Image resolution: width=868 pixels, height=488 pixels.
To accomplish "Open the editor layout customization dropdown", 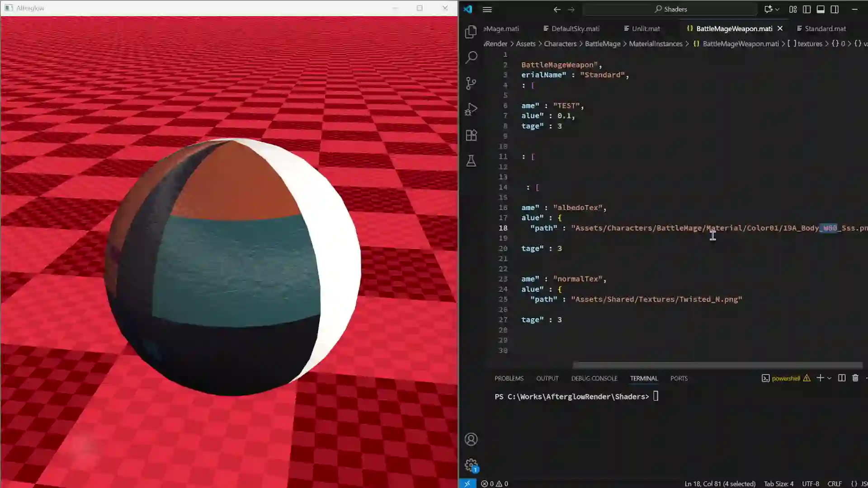I will pyautogui.click(x=793, y=9).
